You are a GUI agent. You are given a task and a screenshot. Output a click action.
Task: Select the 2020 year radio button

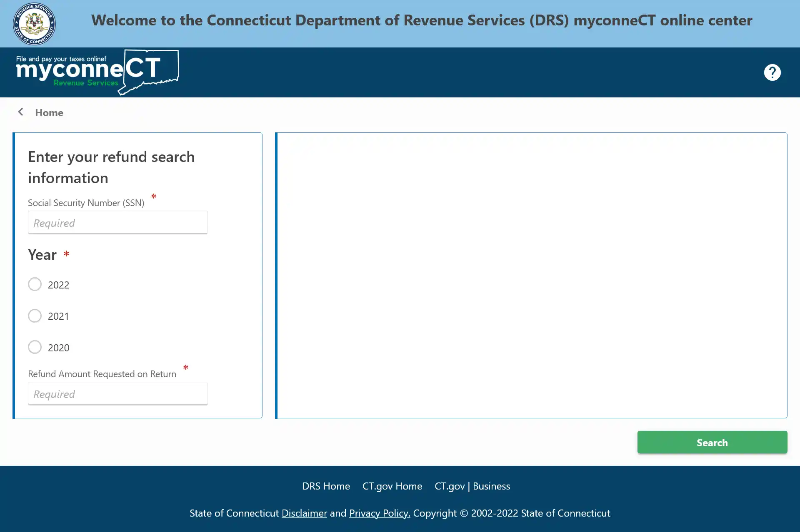35,347
